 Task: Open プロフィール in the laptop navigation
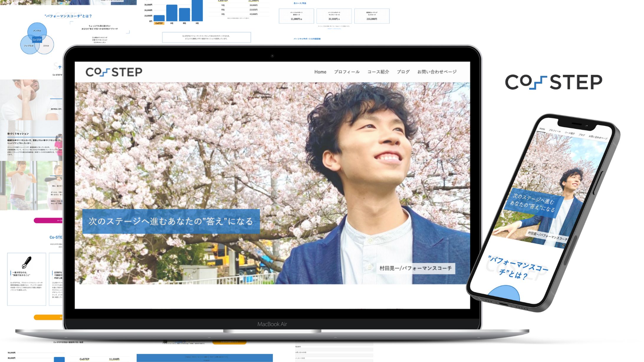(x=346, y=72)
